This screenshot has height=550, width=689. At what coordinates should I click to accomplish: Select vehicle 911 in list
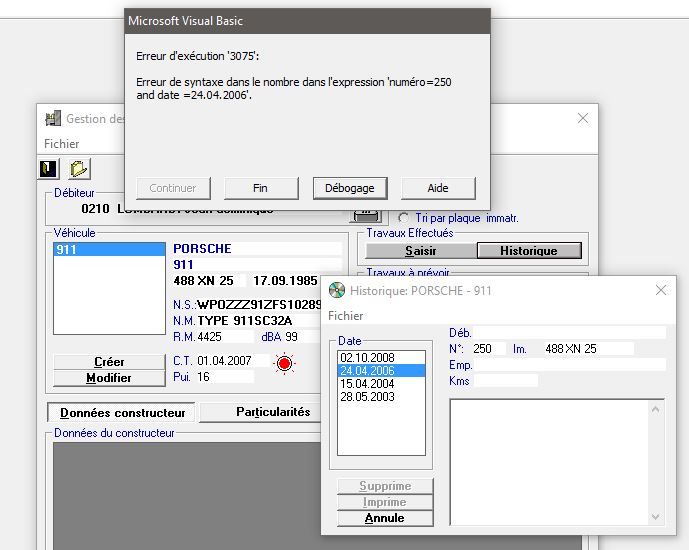109,250
